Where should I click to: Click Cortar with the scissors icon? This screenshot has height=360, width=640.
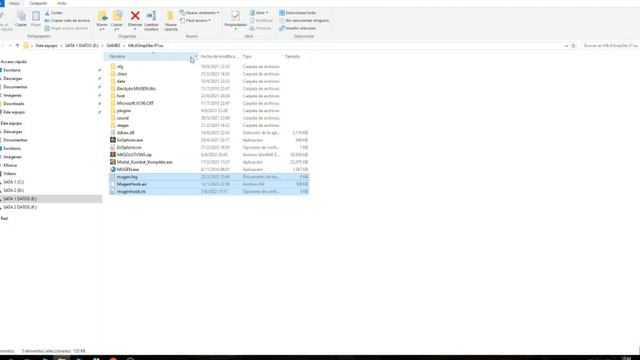click(54, 13)
